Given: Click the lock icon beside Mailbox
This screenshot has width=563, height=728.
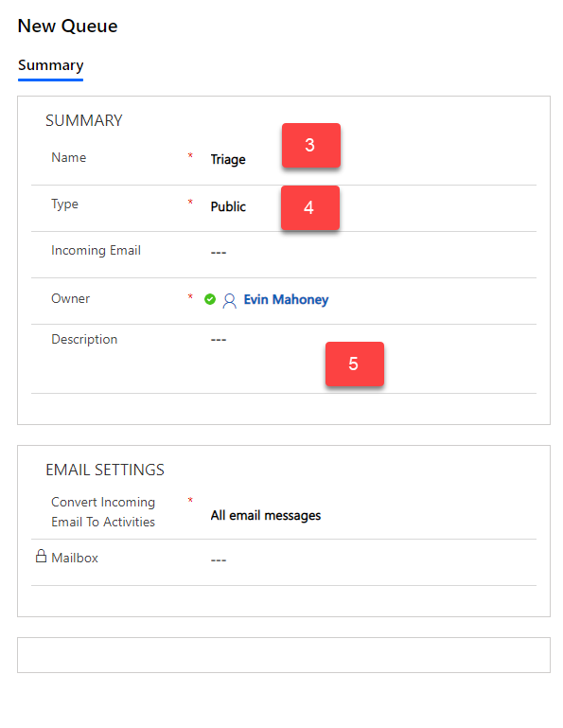Looking at the screenshot, I should point(42,556).
